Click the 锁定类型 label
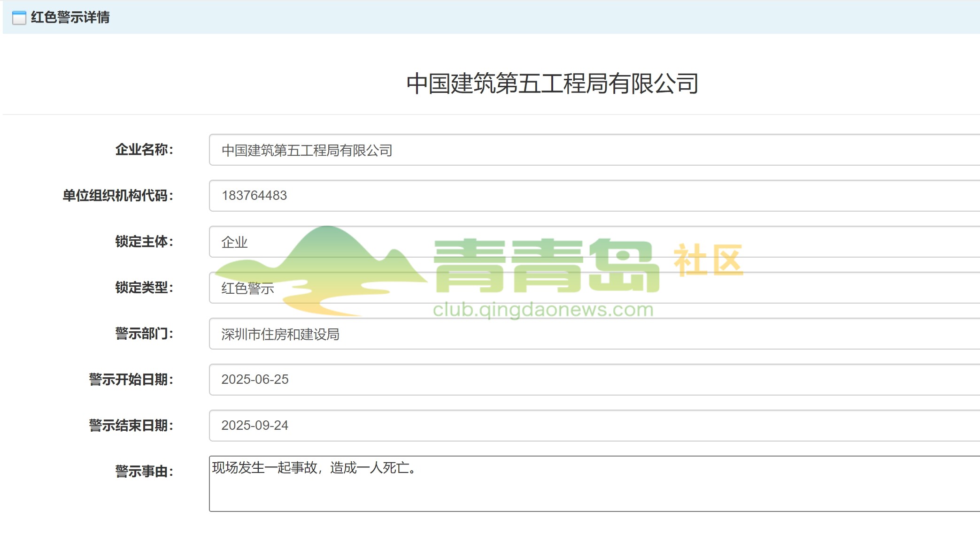 145,288
